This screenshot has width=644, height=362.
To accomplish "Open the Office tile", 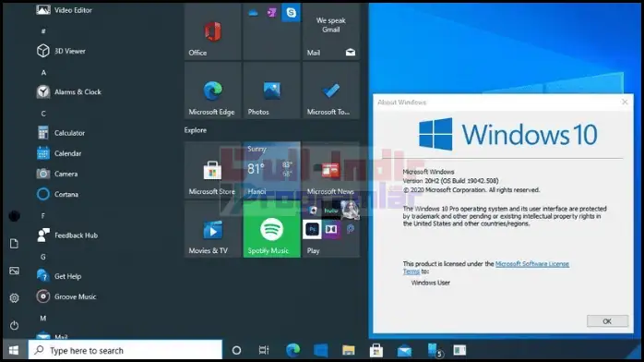I will pyautogui.click(x=212, y=31).
